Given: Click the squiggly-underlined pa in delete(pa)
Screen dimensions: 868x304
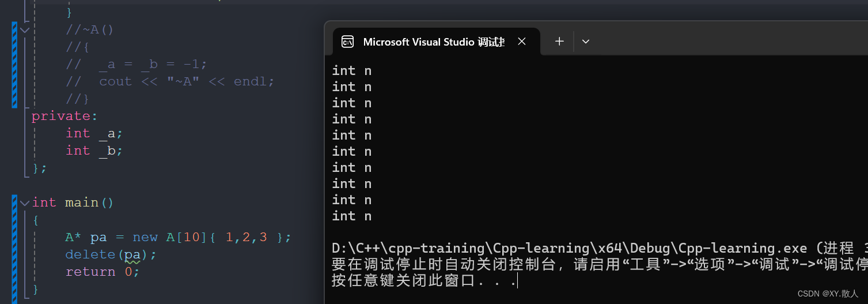Looking at the screenshot, I should tap(134, 254).
